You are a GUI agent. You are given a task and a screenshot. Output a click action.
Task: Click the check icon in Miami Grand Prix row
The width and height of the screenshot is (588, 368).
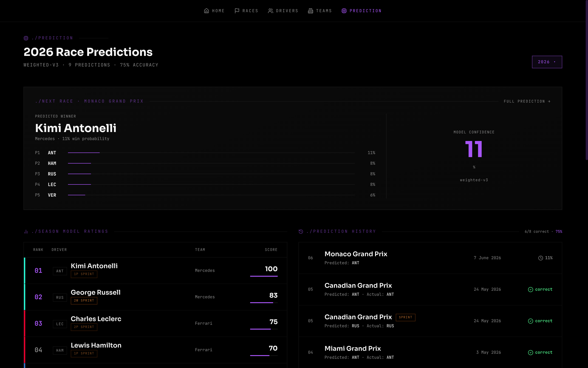tap(531, 352)
